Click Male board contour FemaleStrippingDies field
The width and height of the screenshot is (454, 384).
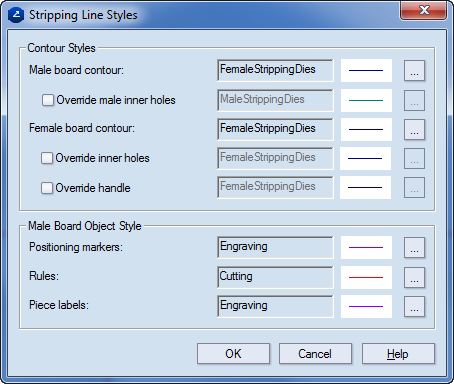(275, 70)
